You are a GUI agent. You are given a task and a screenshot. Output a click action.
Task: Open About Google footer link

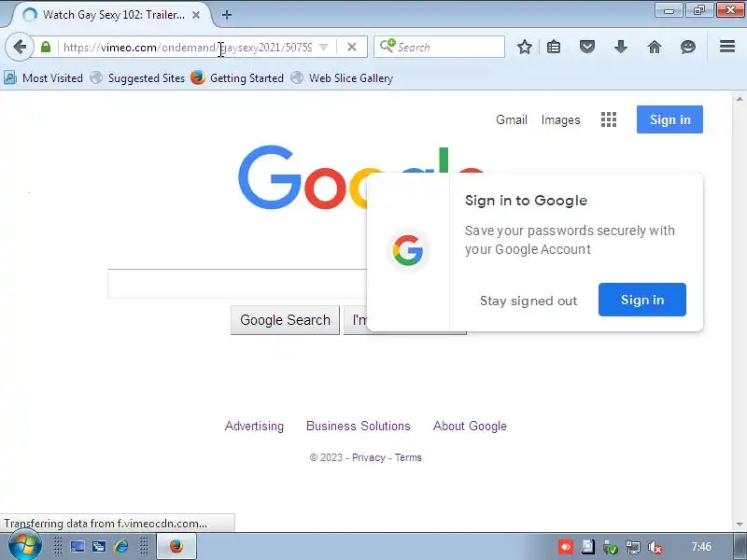pos(470,426)
